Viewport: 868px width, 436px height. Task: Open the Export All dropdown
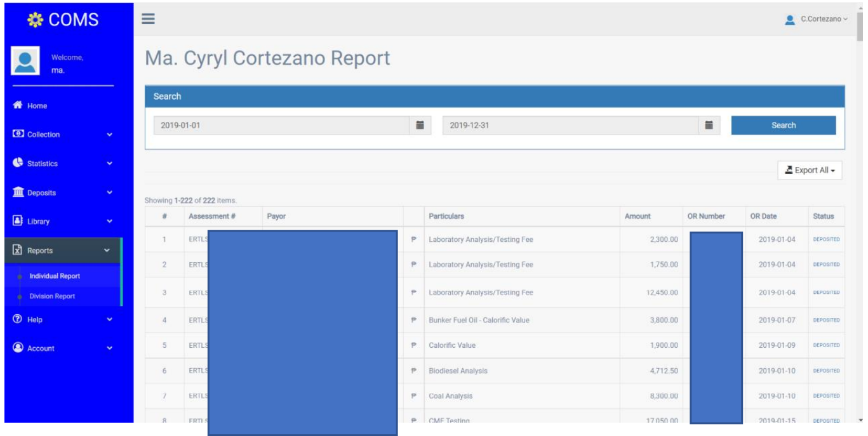pos(810,170)
